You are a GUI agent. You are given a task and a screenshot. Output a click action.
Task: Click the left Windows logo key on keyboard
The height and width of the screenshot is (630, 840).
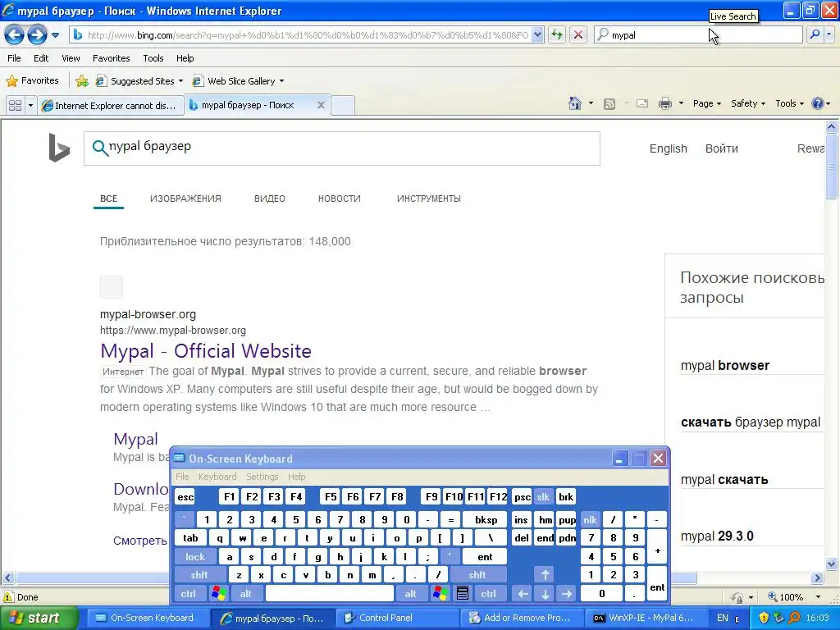pyautogui.click(x=218, y=594)
